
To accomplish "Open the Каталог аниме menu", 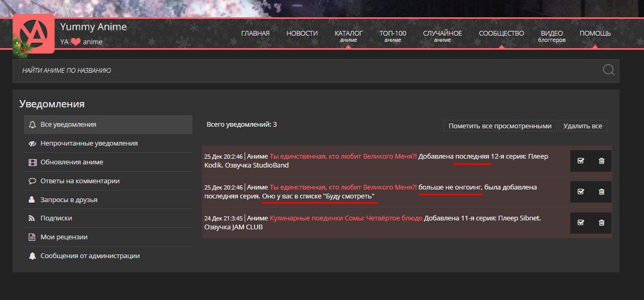I will (x=349, y=36).
